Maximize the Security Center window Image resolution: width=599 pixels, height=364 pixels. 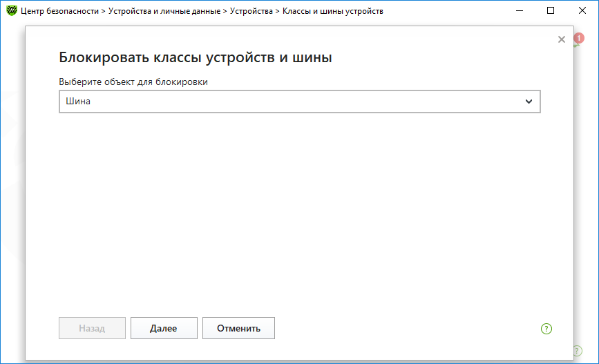(x=551, y=10)
